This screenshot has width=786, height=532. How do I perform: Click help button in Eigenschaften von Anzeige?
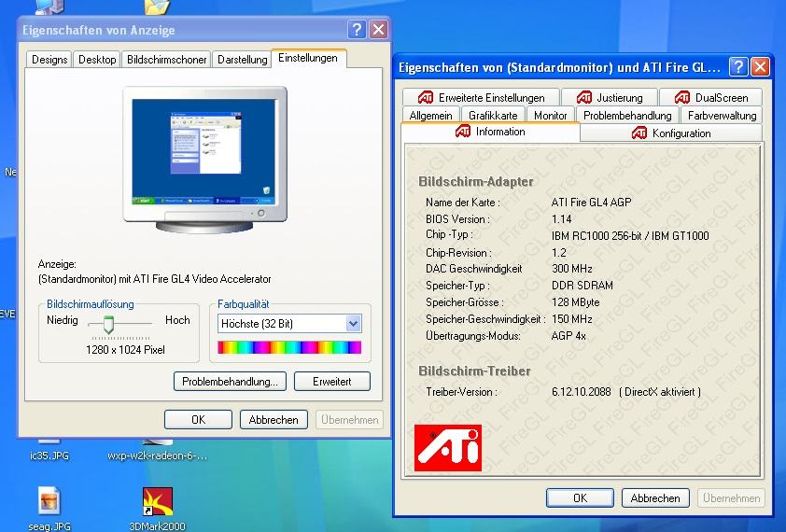[357, 30]
